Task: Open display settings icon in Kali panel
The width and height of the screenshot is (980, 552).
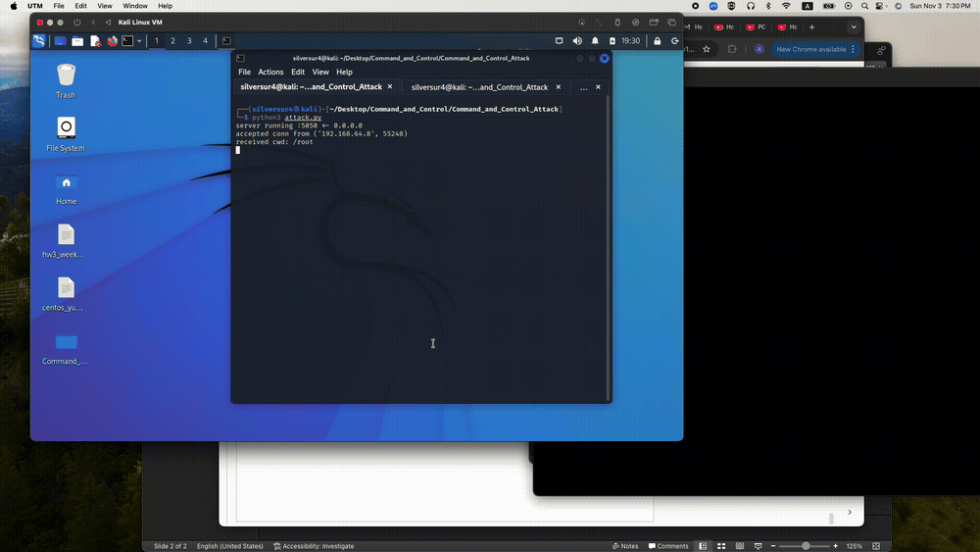Action: (x=560, y=41)
